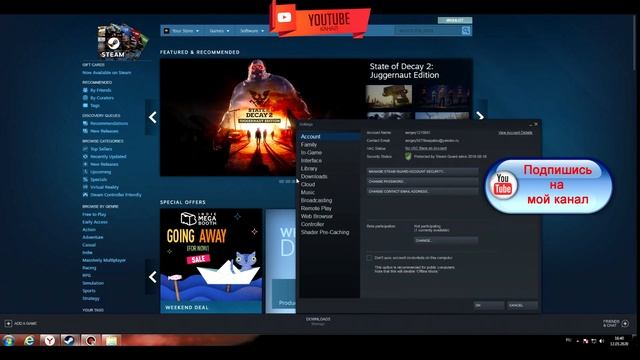Click the Change Password button

pos(422,181)
